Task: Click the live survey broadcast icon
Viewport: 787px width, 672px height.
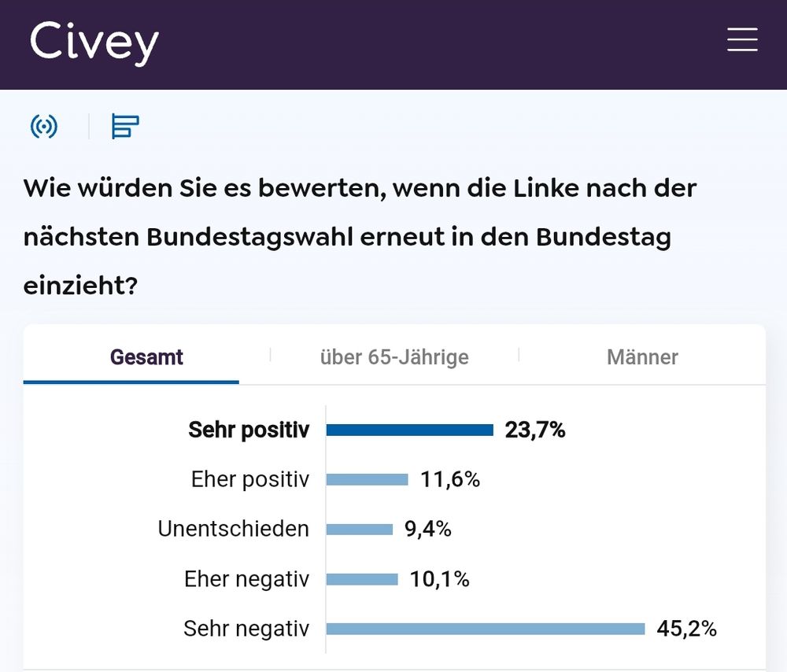Action: (45, 126)
